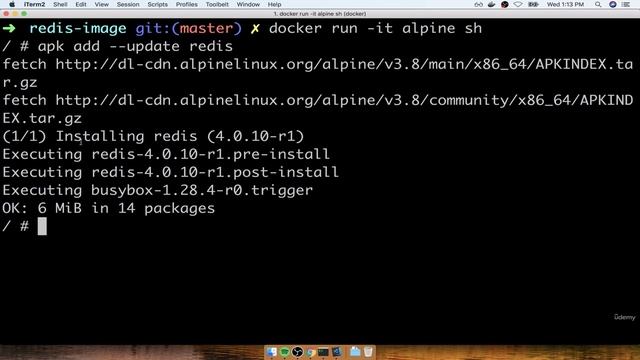Click 'OK: 6 MiB in 14 packages' line

[x=109, y=208]
